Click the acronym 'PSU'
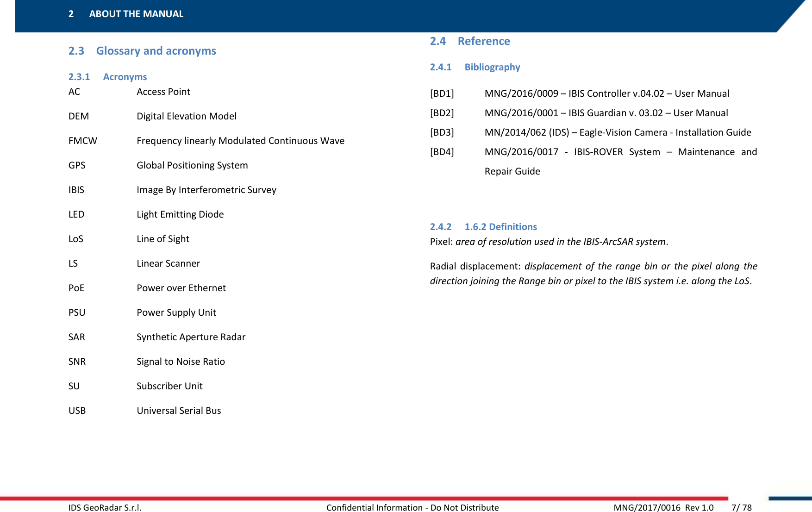This screenshot has width=812, height=512. 77,312
